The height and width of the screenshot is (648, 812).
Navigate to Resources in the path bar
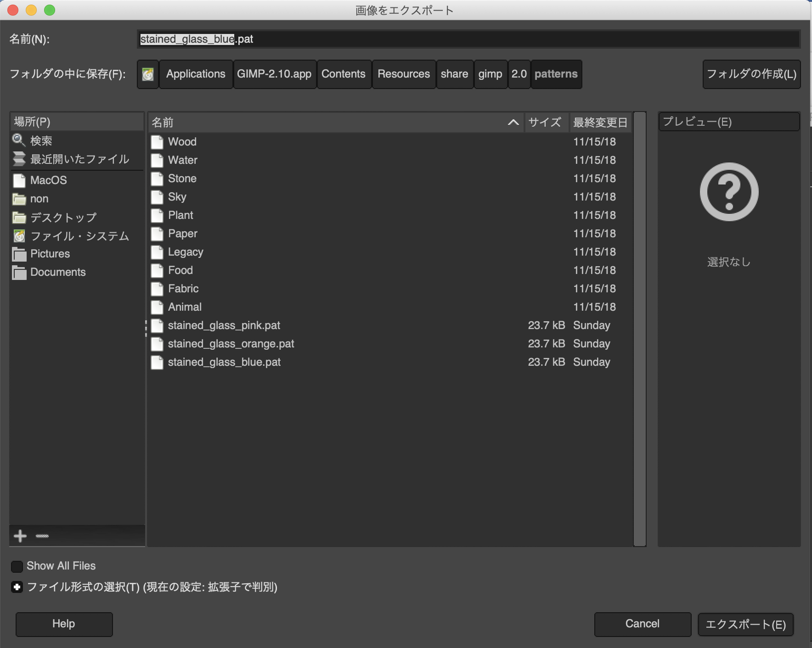(403, 74)
